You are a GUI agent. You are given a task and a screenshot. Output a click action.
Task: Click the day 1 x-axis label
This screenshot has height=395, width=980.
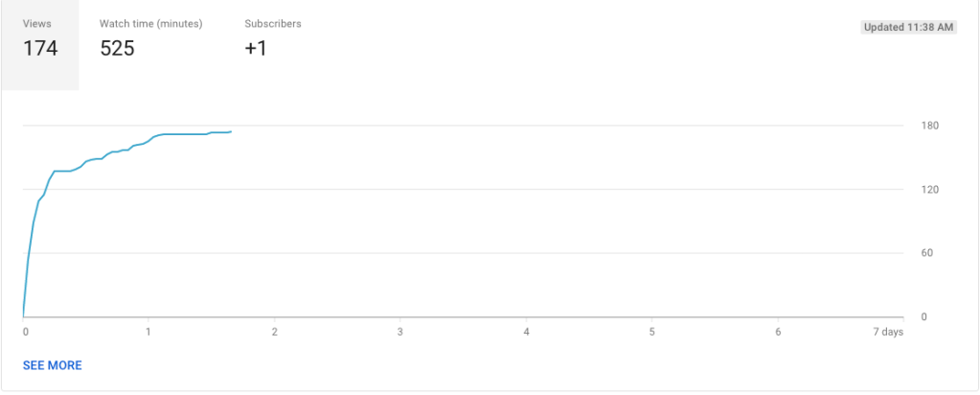(148, 332)
